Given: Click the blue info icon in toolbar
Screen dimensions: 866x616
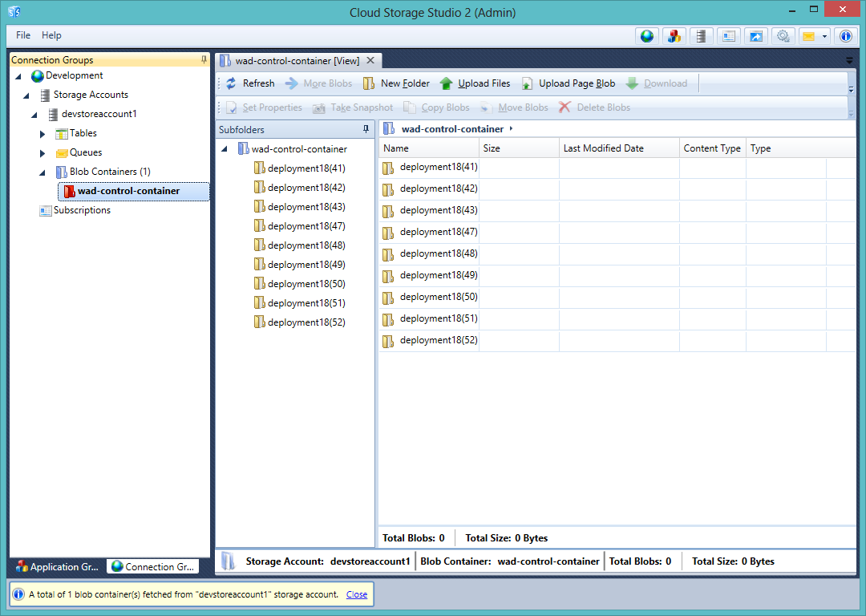Looking at the screenshot, I should [x=846, y=36].
